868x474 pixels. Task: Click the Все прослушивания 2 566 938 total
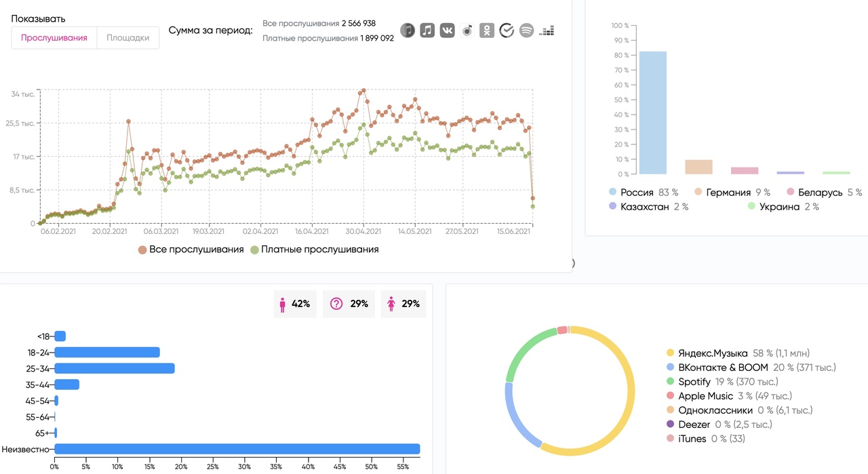(319, 24)
